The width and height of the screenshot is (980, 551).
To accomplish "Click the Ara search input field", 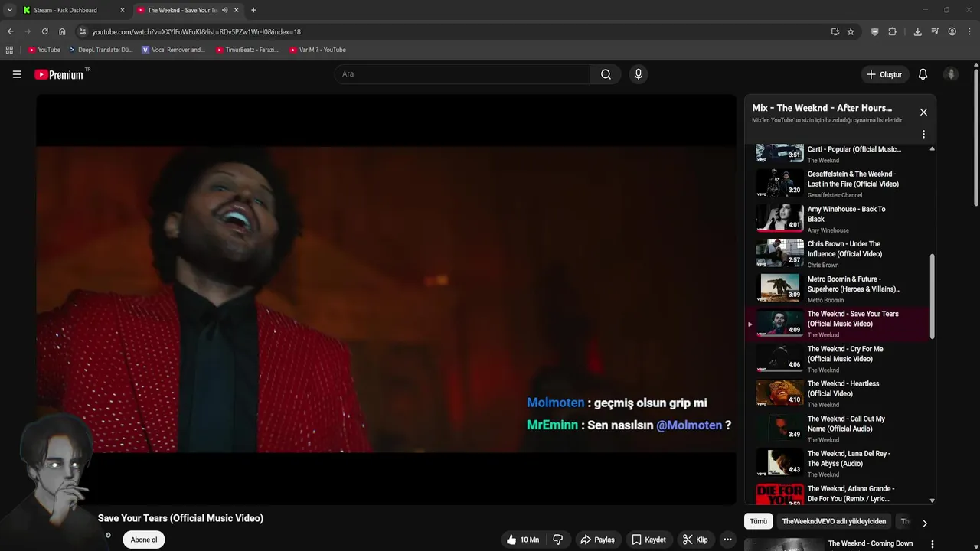I will coord(462,74).
